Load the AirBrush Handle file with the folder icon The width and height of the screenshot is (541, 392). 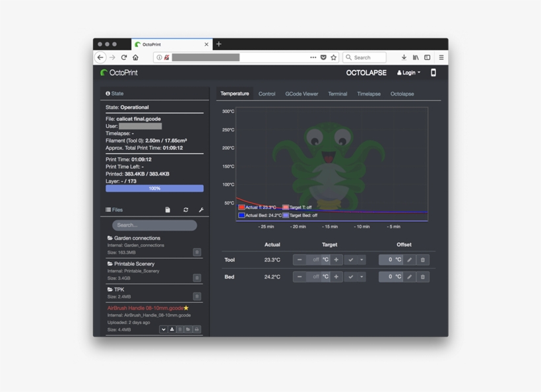[188, 329]
